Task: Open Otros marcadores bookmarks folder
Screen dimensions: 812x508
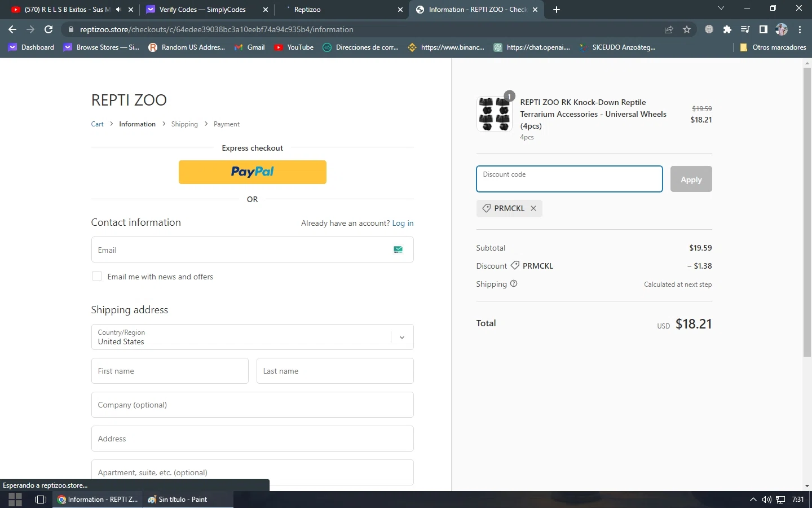Action: pos(773,47)
